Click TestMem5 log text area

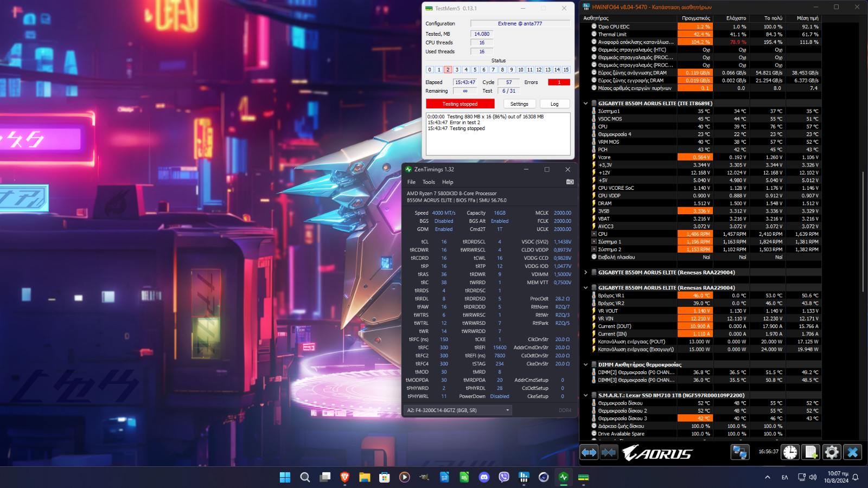click(498, 134)
